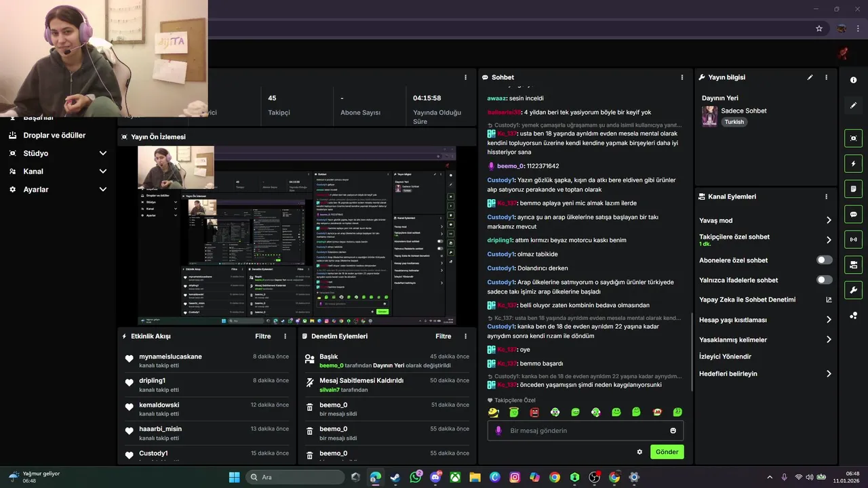Click dripling1 follow entry in activity feed

pos(206,384)
